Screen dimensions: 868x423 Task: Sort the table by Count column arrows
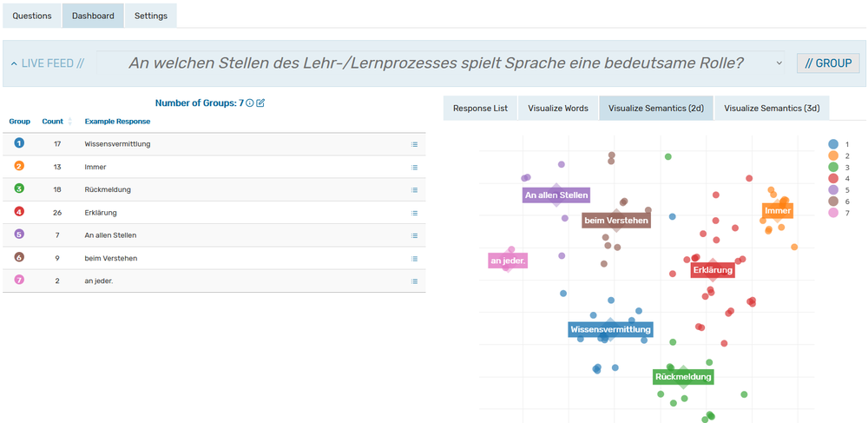[x=70, y=122]
